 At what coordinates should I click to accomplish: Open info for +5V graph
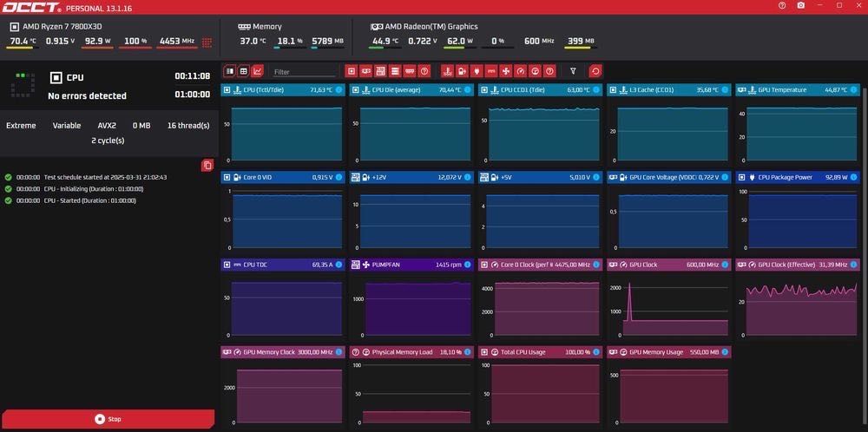pyautogui.click(x=596, y=178)
